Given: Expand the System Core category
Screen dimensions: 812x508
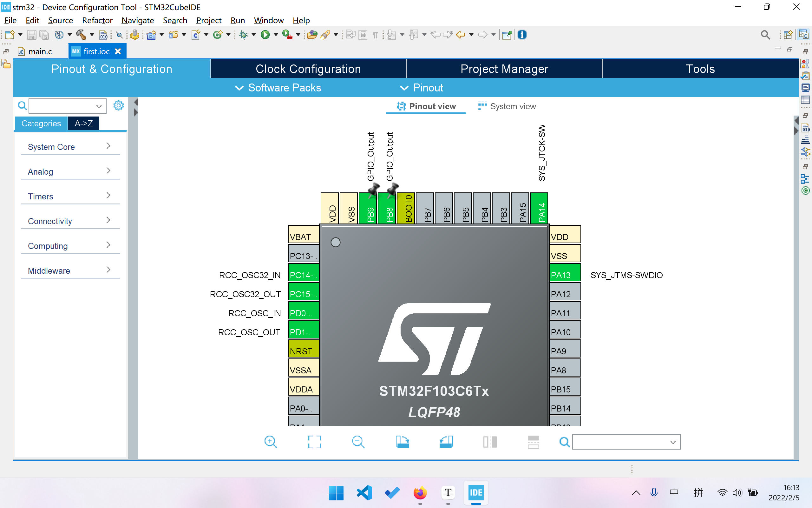Looking at the screenshot, I should pyautogui.click(x=70, y=147).
